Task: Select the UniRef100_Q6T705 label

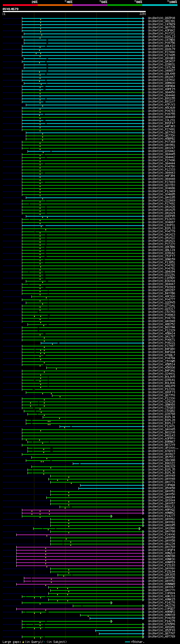Action: coord(161,28)
